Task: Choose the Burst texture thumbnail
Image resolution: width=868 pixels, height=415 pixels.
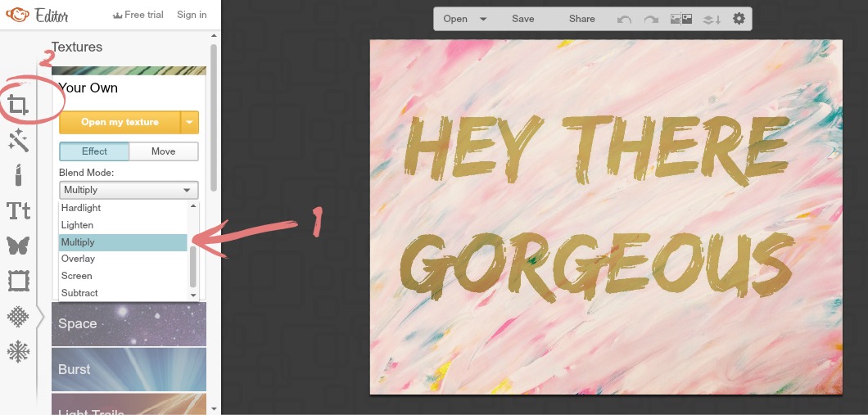Action: 129,370
